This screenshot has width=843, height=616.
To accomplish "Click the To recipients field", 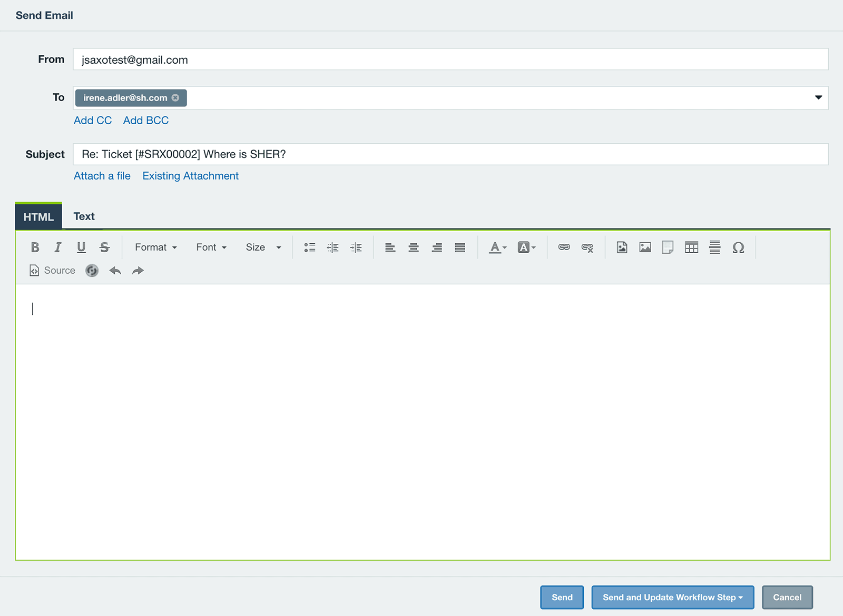I will 451,98.
